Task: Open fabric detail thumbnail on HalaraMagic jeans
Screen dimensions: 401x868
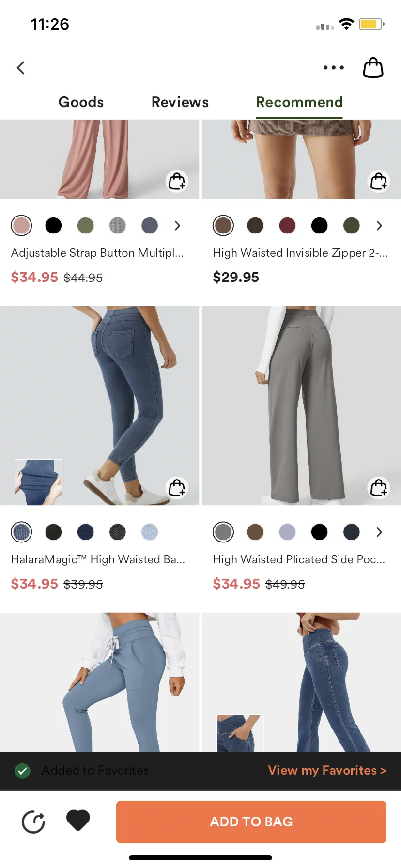Action: pos(39,482)
